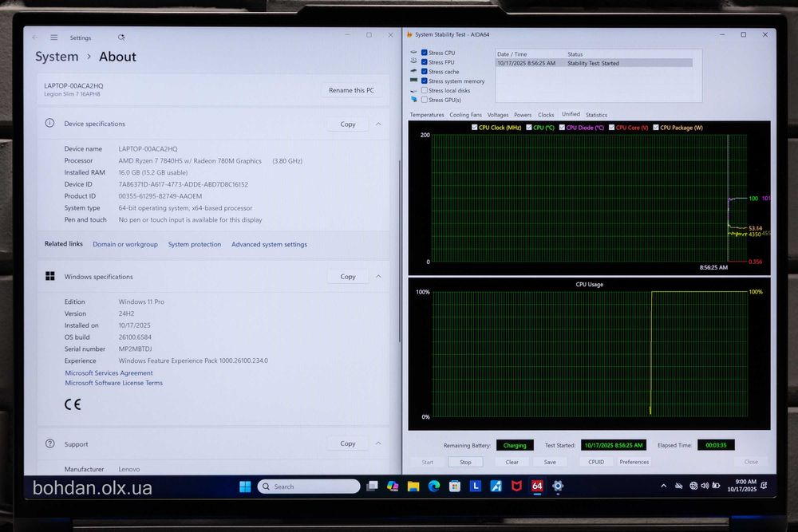The image size is (798, 532).
Task: Select the Stability Test: Started log row
Action: point(594,63)
